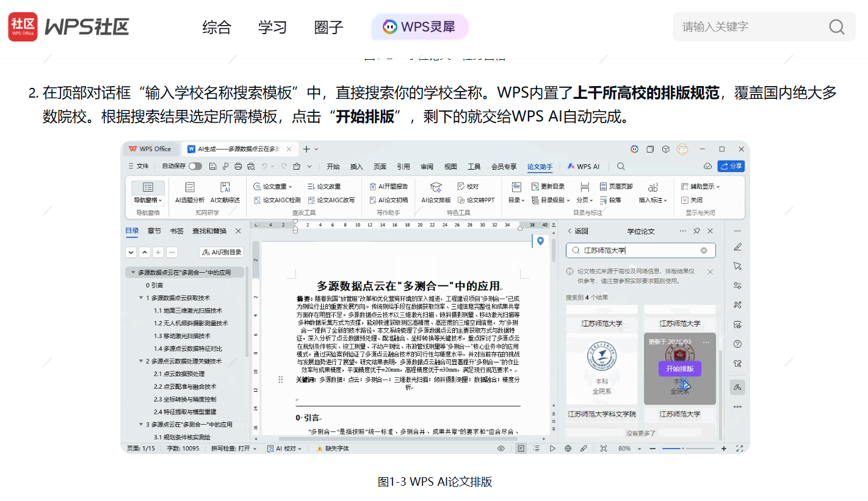Open the 综合 tab in WPS社区 header
This screenshot has width=868, height=501.
click(x=217, y=27)
